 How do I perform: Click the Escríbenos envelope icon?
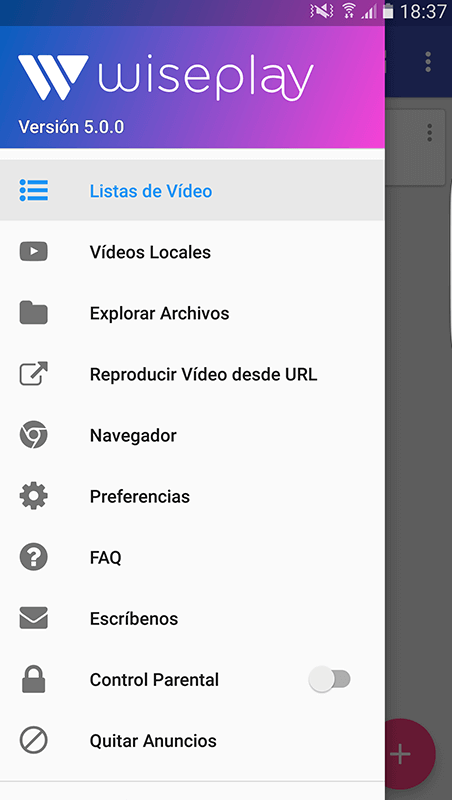coord(34,618)
